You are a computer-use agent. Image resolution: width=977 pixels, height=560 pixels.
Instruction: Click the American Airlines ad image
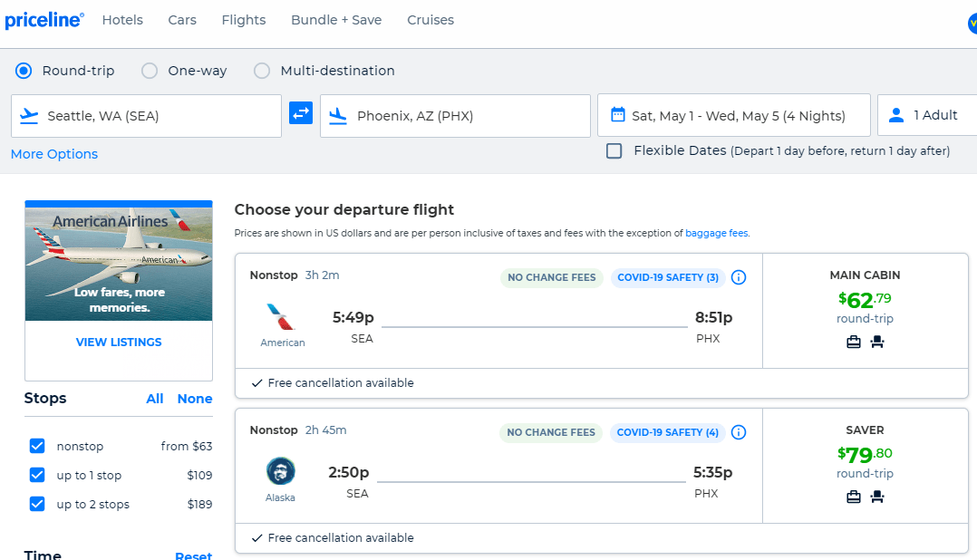(x=119, y=264)
